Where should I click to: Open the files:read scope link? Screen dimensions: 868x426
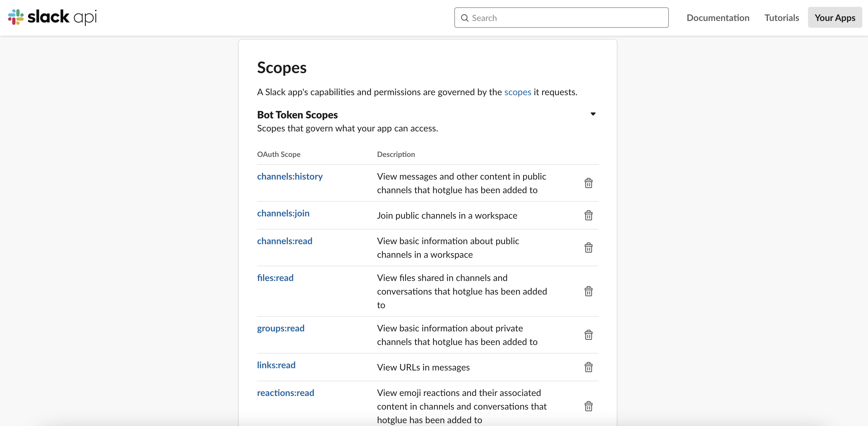click(275, 278)
